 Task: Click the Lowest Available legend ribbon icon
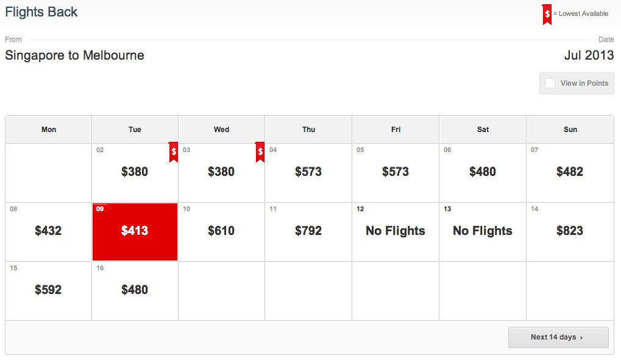coord(547,14)
